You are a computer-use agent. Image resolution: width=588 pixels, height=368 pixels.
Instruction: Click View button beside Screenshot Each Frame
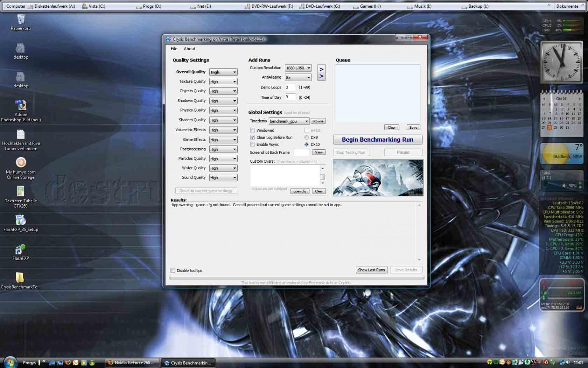319,152
